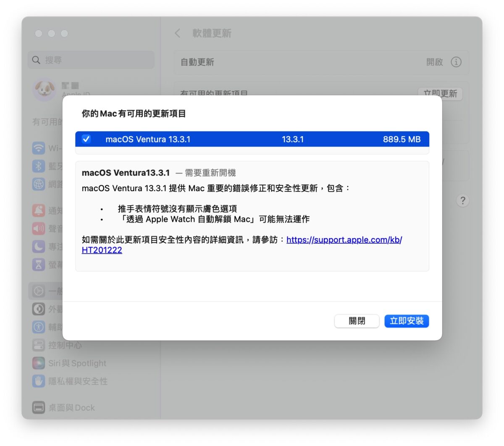Click the 關閉 close button

coord(357,321)
